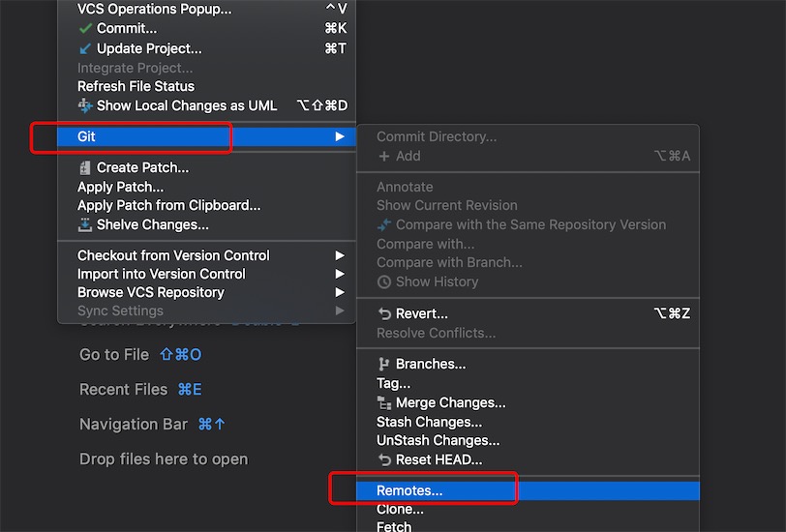The height and width of the screenshot is (532, 786).
Task: Click the Merge Changes icon
Action: pos(384,402)
